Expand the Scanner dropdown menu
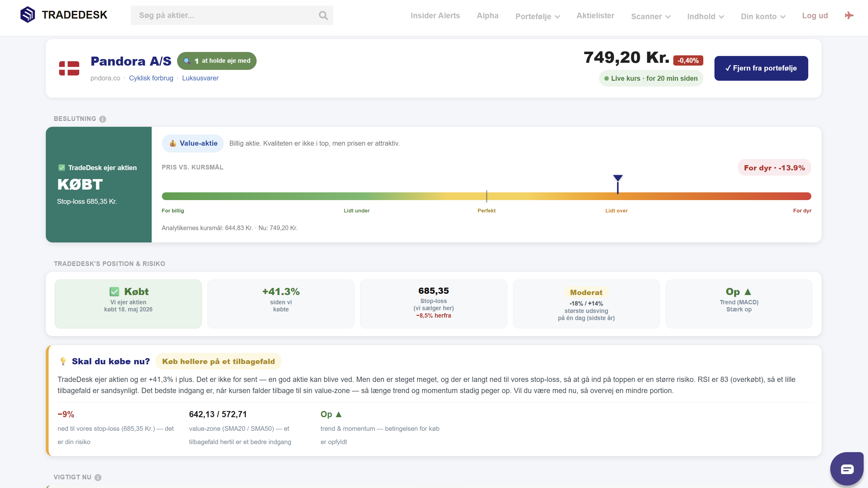The image size is (868, 488). [651, 16]
